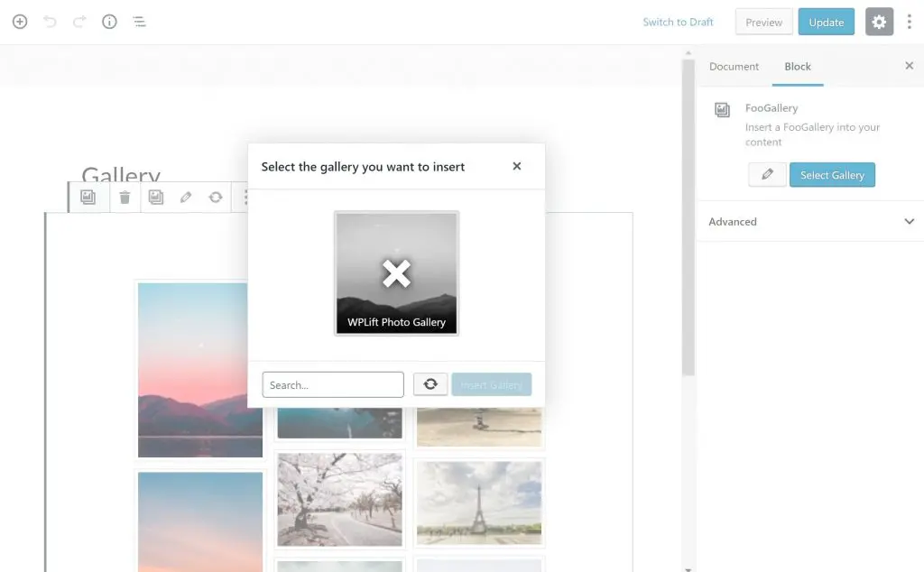The height and width of the screenshot is (572, 924).
Task: Switch to the Block tab
Action: pyautogui.click(x=798, y=66)
